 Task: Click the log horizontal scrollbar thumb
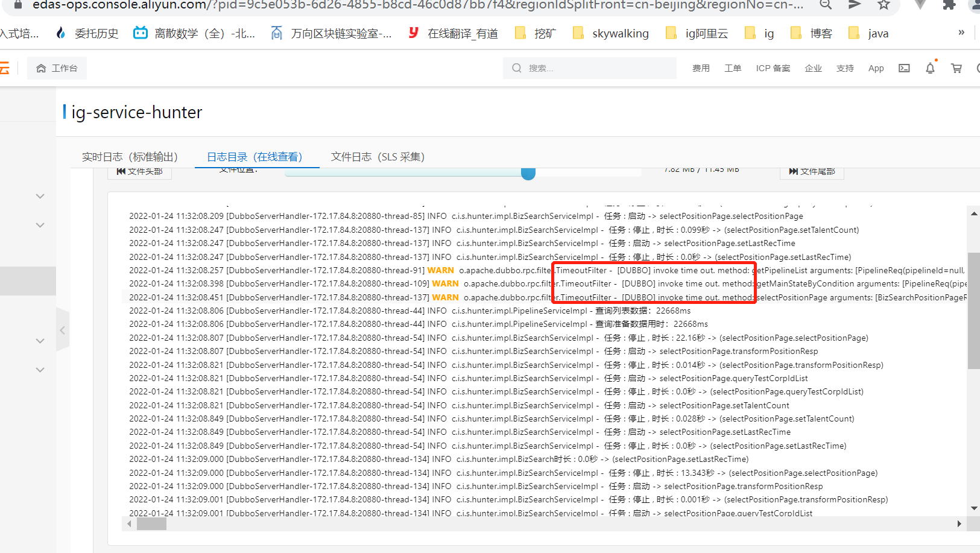pos(151,524)
